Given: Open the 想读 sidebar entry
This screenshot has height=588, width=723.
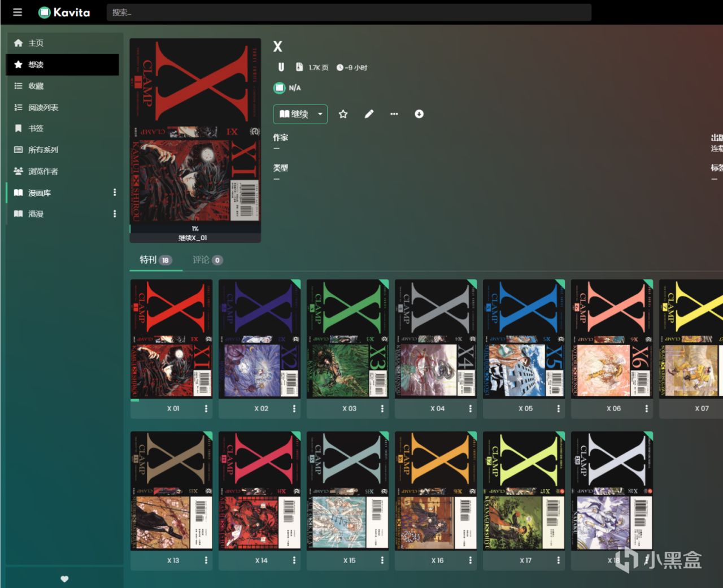Looking at the screenshot, I should pyautogui.click(x=62, y=64).
